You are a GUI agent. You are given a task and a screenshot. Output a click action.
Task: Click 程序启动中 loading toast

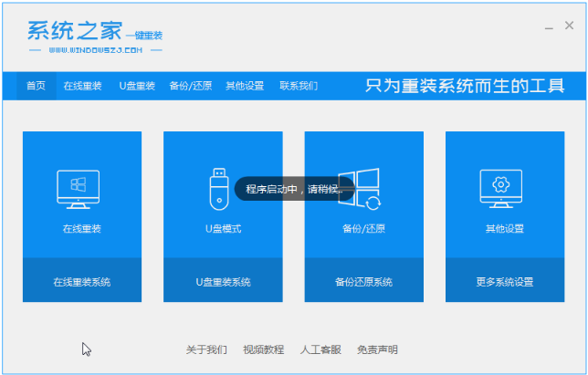pyautogui.click(x=294, y=189)
